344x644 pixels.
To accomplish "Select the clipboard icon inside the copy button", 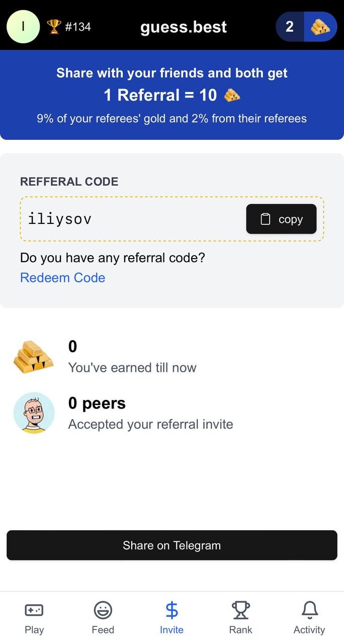I will [265, 219].
